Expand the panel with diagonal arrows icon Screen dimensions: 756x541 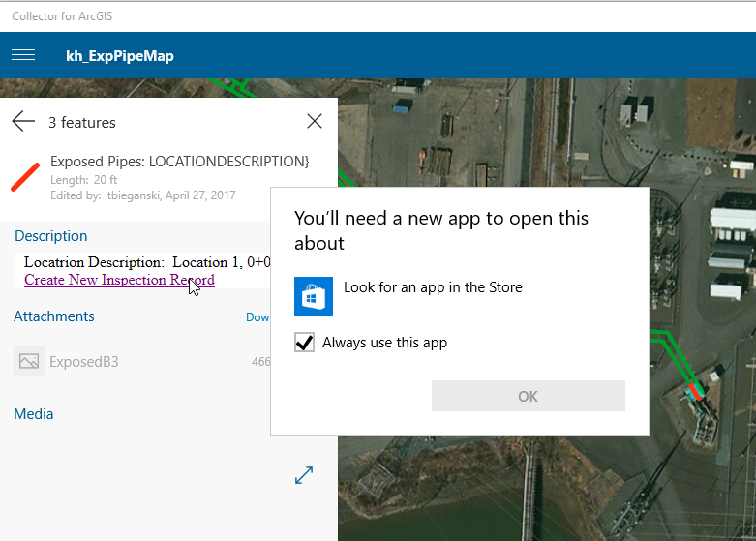click(x=304, y=475)
